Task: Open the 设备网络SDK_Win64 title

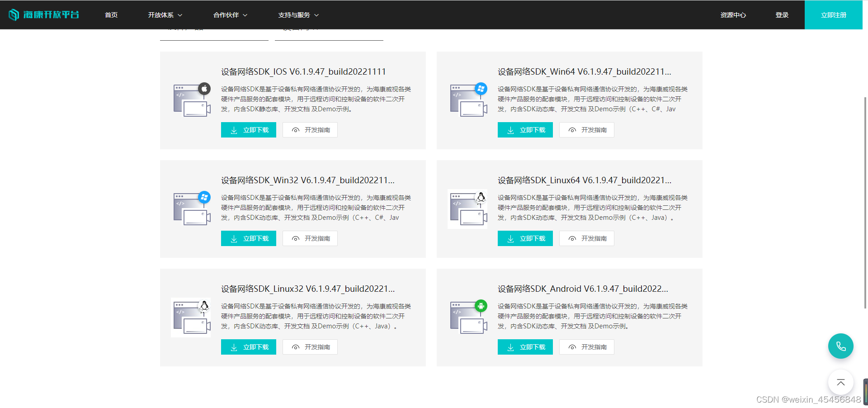Action: [585, 72]
